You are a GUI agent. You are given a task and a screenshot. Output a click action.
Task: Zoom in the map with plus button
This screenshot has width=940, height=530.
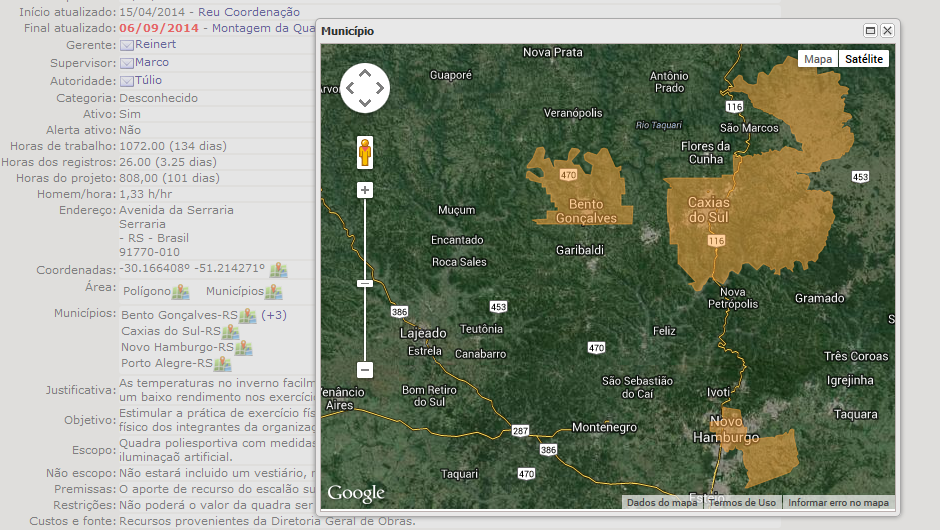(365, 190)
